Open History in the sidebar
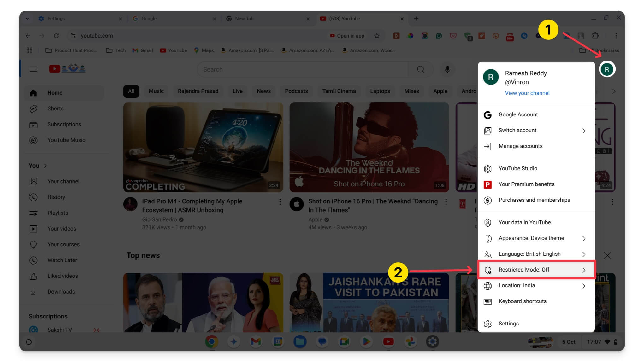Image resolution: width=644 pixels, height=362 pixels. tap(64, 197)
